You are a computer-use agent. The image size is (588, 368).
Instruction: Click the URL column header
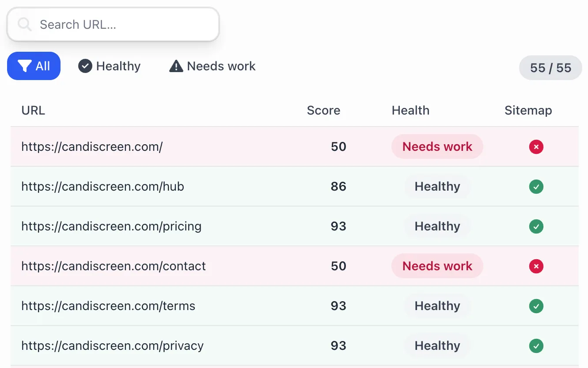33,110
